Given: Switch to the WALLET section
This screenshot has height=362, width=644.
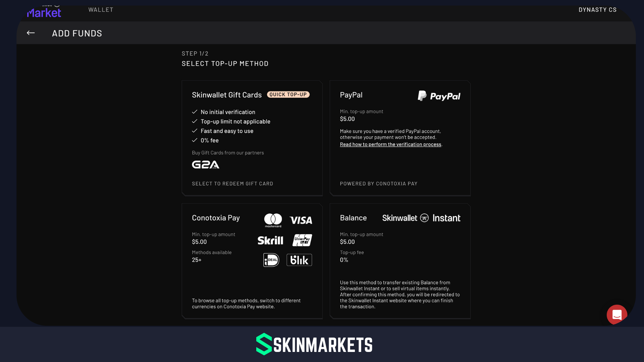Looking at the screenshot, I should pyautogui.click(x=101, y=9).
